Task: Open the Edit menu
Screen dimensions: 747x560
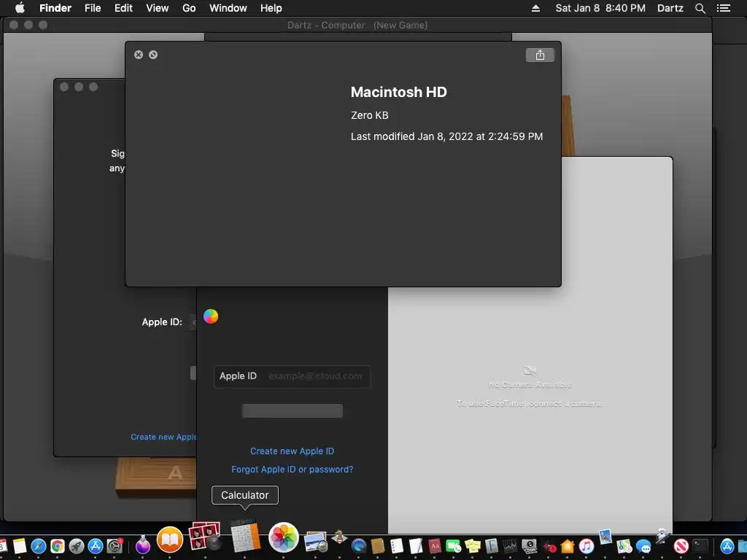Action: tap(123, 8)
